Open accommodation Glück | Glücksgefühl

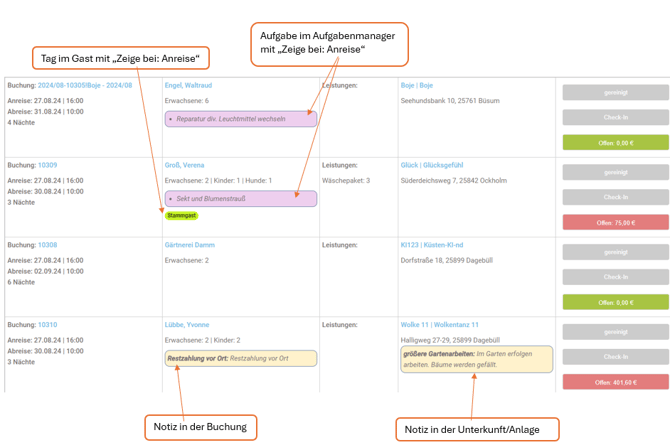click(x=432, y=165)
